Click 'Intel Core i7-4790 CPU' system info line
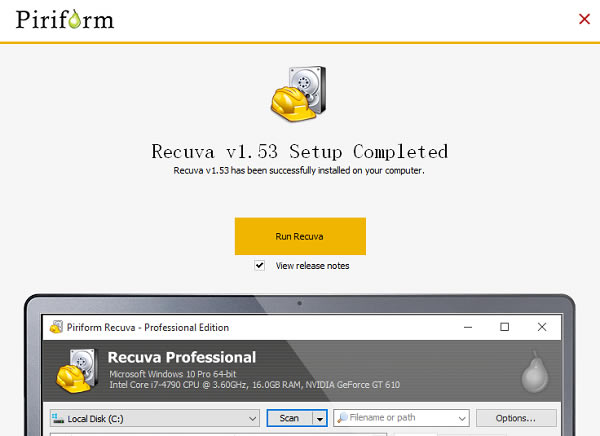Screen dimensions: 600x436 [x=254, y=385]
